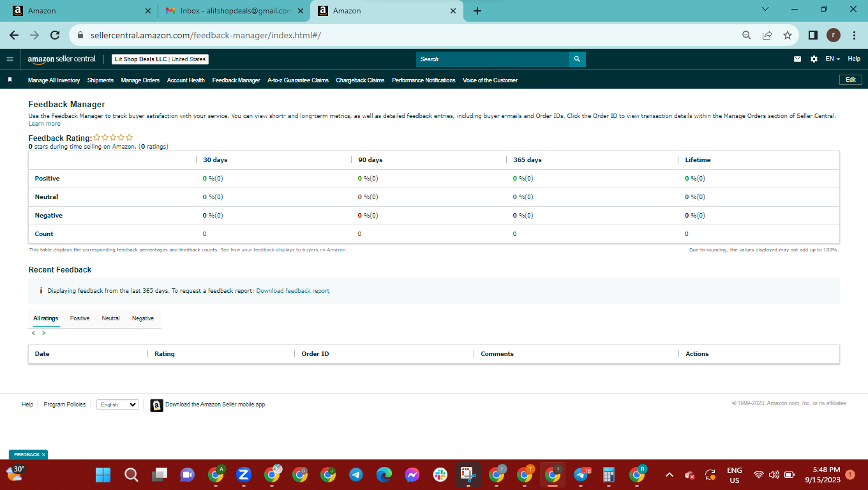
Task: Click the Amazon Seller mobile app icon
Action: tap(156, 405)
